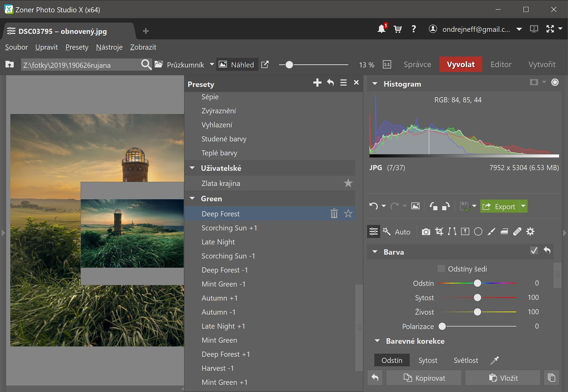
Task: Collapse the Uživatelské preset group
Action: [192, 168]
